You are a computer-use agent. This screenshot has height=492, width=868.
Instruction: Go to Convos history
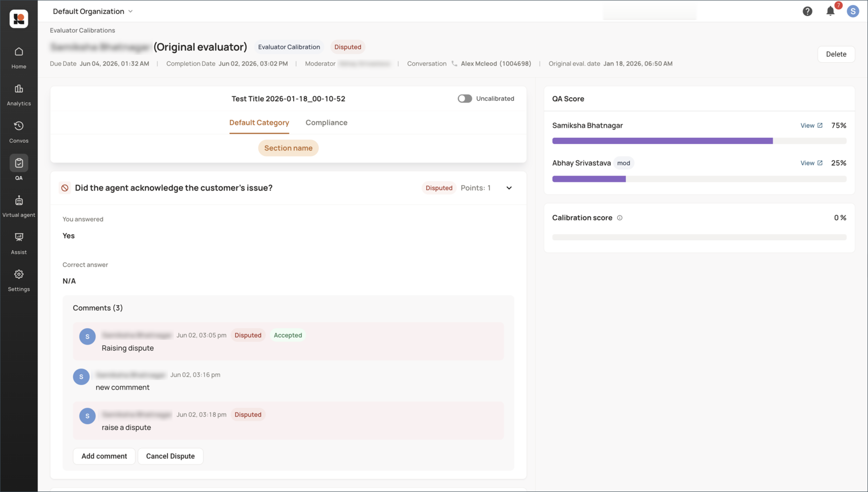(19, 132)
